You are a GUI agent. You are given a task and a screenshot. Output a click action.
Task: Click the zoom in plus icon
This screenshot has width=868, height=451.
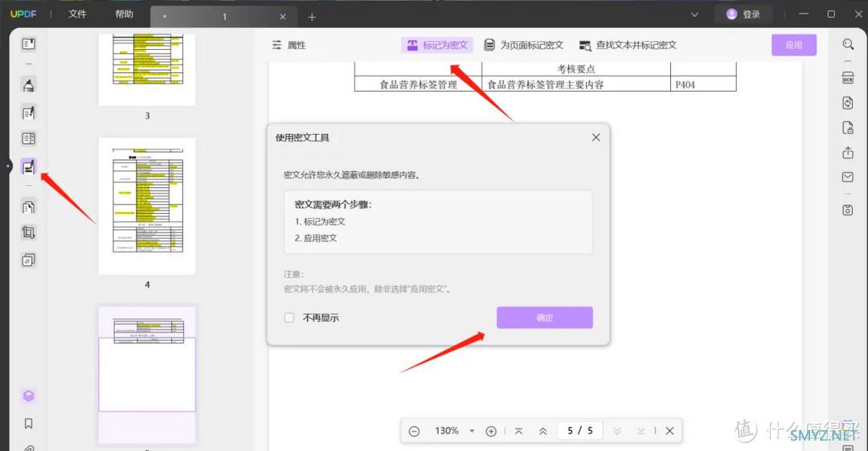tap(491, 431)
